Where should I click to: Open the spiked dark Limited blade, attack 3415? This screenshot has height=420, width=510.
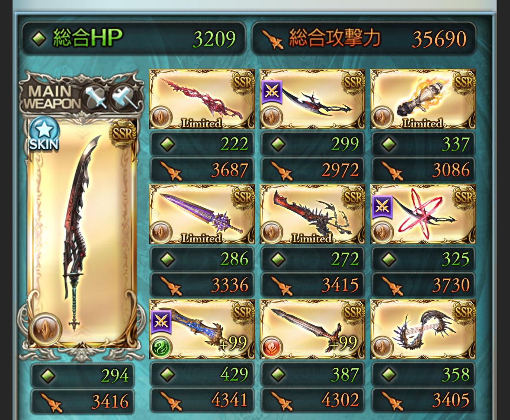click(x=312, y=214)
